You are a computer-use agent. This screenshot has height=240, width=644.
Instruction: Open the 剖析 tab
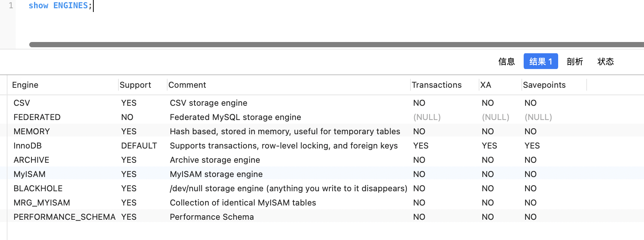[x=575, y=61]
